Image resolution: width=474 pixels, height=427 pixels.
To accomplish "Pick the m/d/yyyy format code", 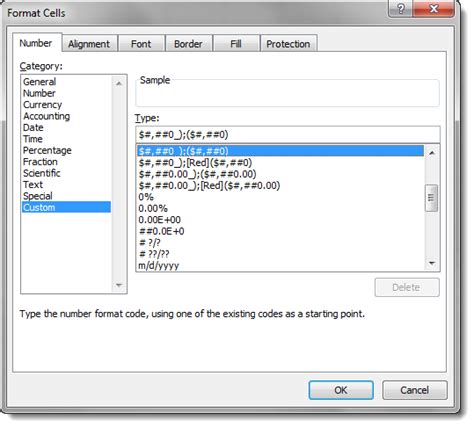I will [x=159, y=266].
